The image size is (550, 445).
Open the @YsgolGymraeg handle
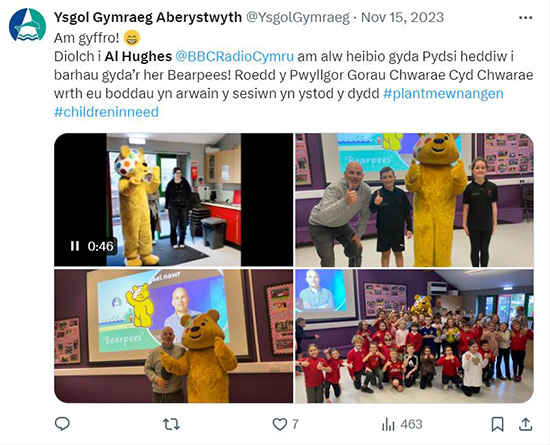(x=298, y=17)
